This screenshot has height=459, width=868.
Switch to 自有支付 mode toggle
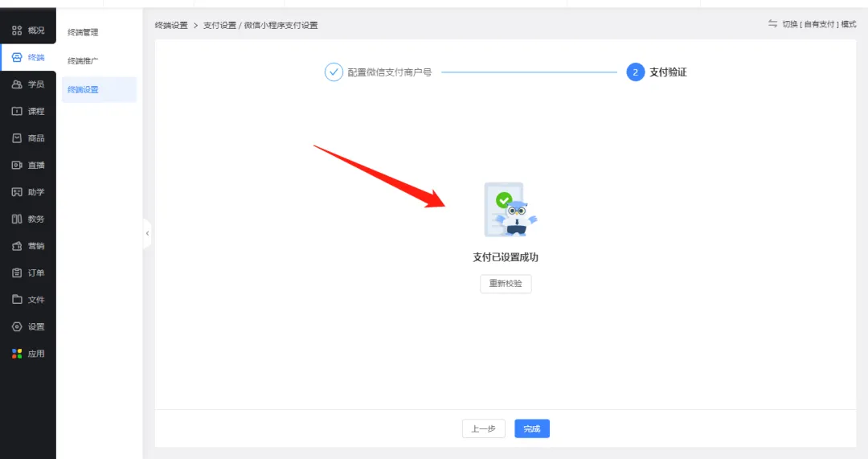(812, 24)
